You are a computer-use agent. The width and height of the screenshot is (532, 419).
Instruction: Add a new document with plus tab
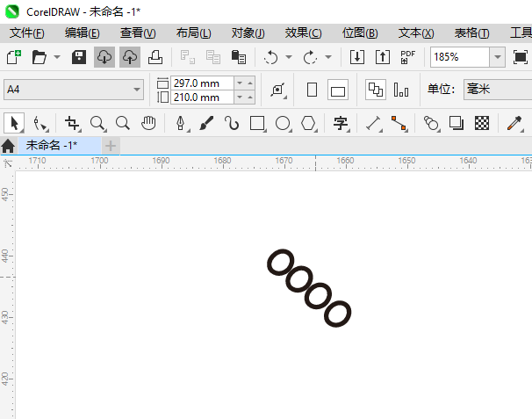111,146
